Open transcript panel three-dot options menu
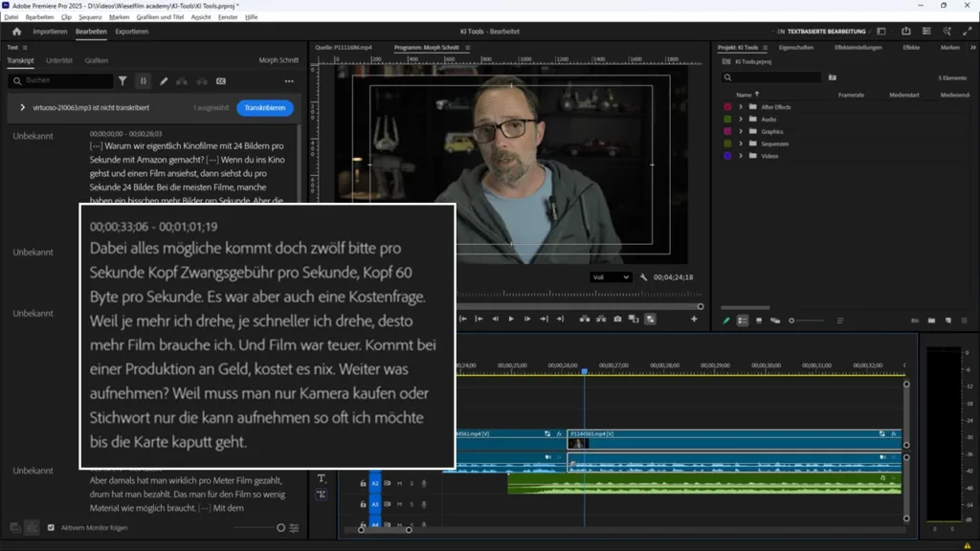 click(x=289, y=81)
